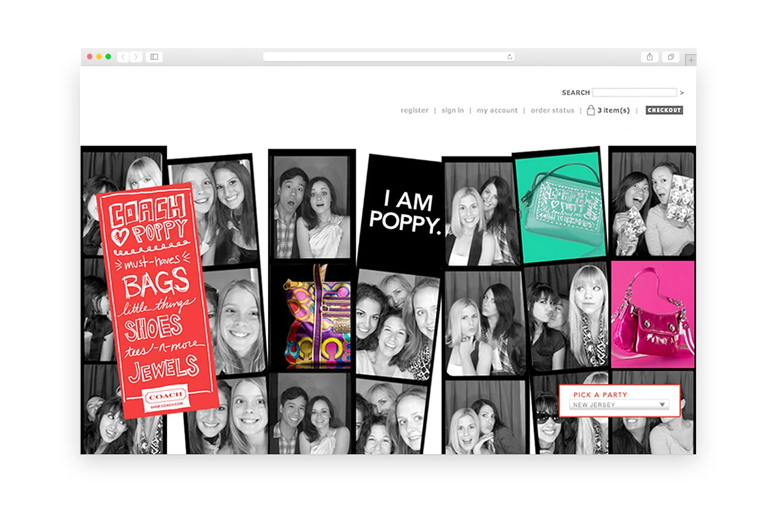Select the teal Coach bag tile
Viewport: 774px width, 532px height.
(x=560, y=205)
